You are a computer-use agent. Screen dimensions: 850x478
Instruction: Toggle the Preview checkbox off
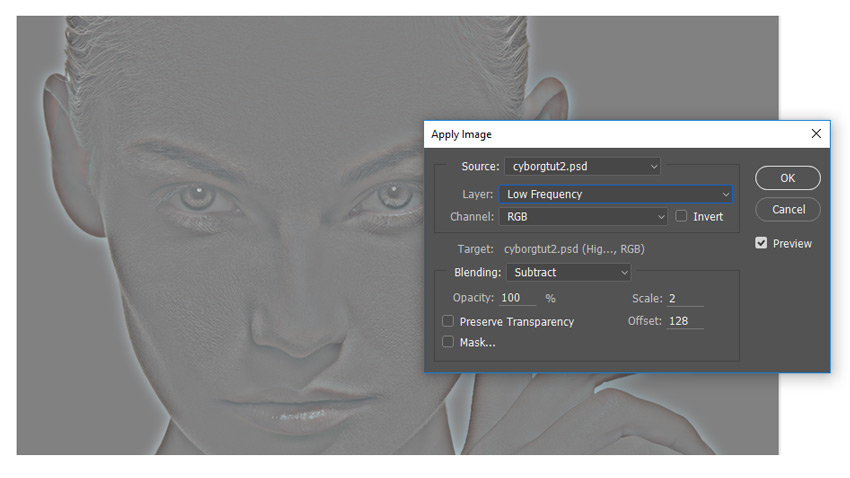[x=762, y=243]
